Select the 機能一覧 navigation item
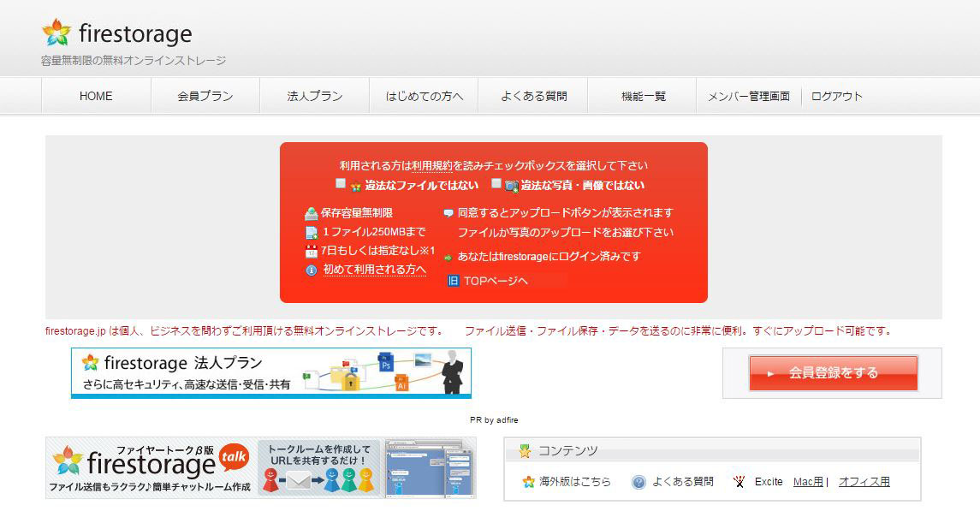Screen dimensions: 980x523 tap(643, 96)
